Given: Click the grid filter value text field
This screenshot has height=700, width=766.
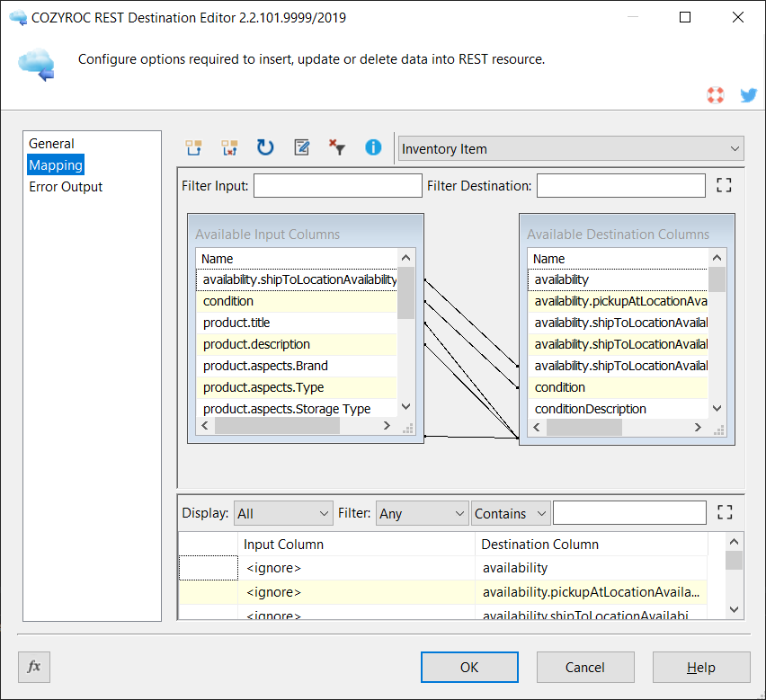Looking at the screenshot, I should [629, 513].
